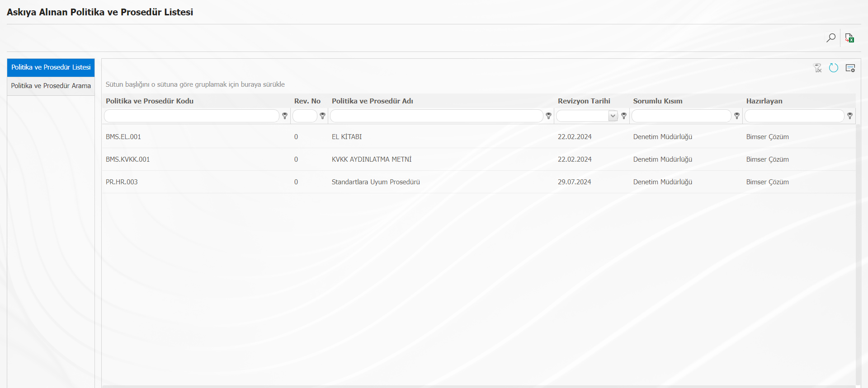868x388 pixels.
Task: Open filter menu for Politika ve Prosedür Kodu
Action: coord(285,116)
